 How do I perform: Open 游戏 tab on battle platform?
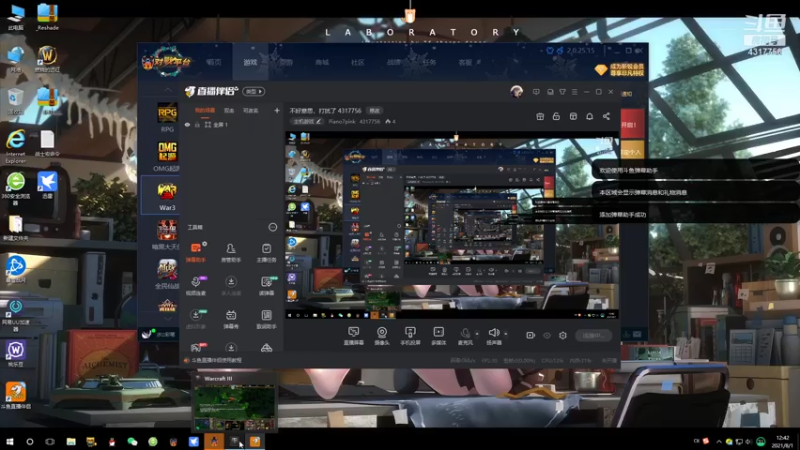(250, 62)
